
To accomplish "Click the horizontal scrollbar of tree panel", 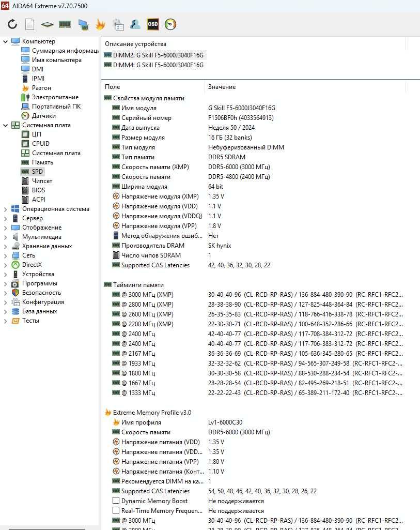I will (x=47, y=528).
